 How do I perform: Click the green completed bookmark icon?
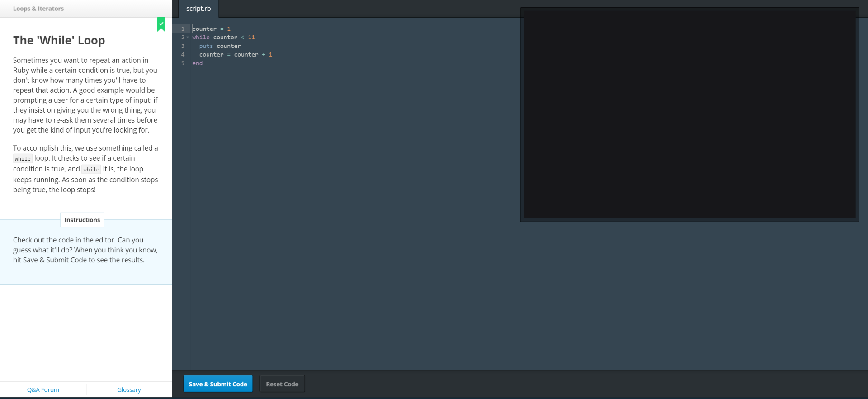point(161,24)
